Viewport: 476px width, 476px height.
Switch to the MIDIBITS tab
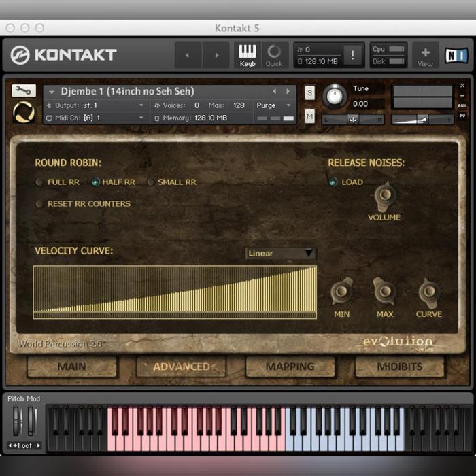coord(399,367)
